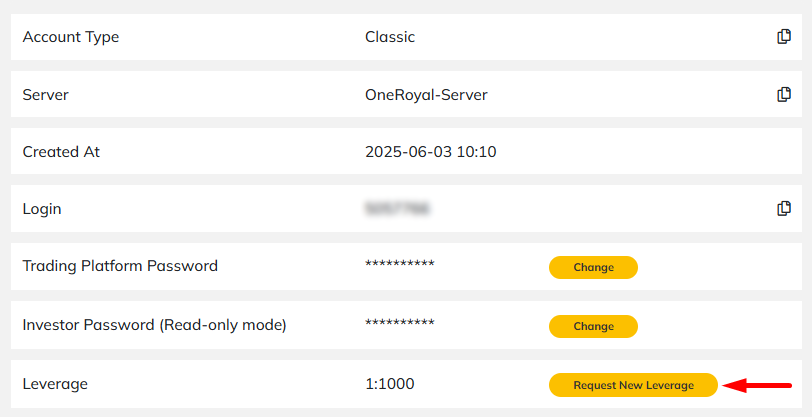This screenshot has width=812, height=417.
Task: Click the 1:1000 leverage value
Action: (x=389, y=384)
